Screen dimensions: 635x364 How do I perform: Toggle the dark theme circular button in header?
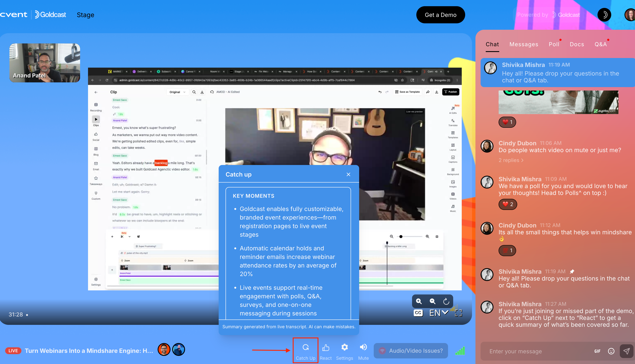(604, 15)
